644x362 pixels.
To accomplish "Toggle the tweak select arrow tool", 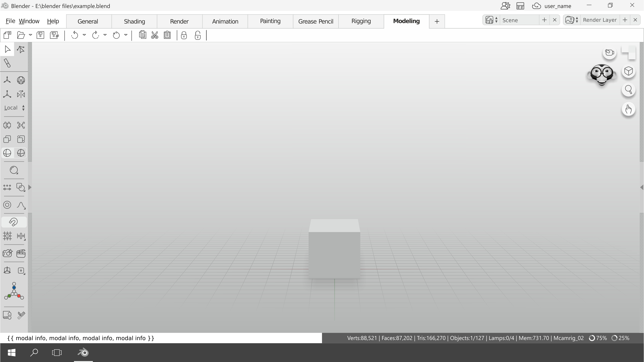I will pos(21,49).
